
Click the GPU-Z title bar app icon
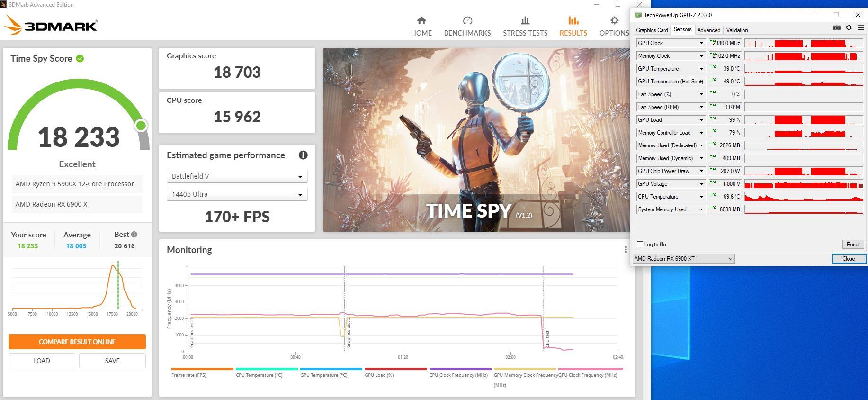pyautogui.click(x=638, y=15)
